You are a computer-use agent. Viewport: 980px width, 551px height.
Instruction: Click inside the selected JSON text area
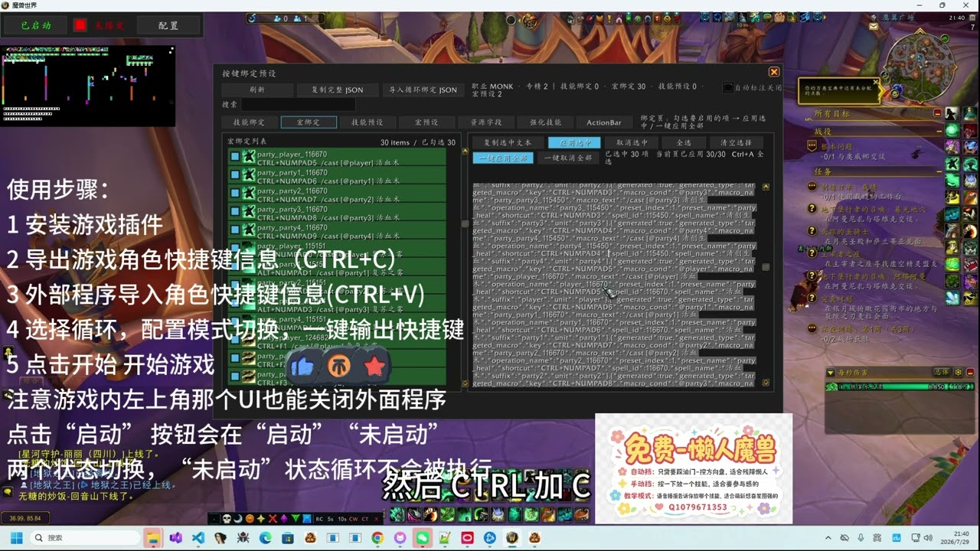[x=616, y=284]
